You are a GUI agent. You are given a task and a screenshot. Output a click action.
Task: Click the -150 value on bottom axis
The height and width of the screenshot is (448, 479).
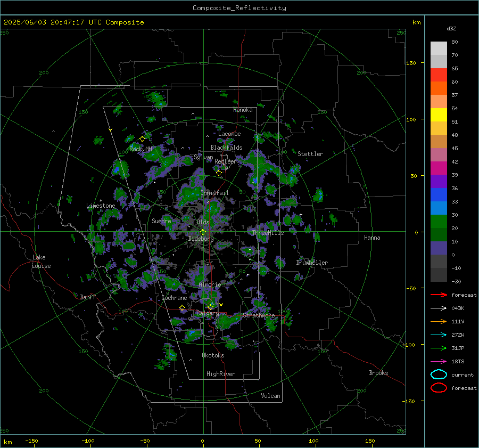(x=31, y=441)
